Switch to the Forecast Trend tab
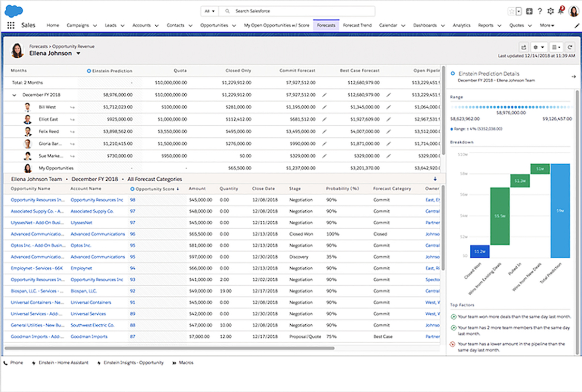Screen dimensions: 582x392 pyautogui.click(x=357, y=25)
